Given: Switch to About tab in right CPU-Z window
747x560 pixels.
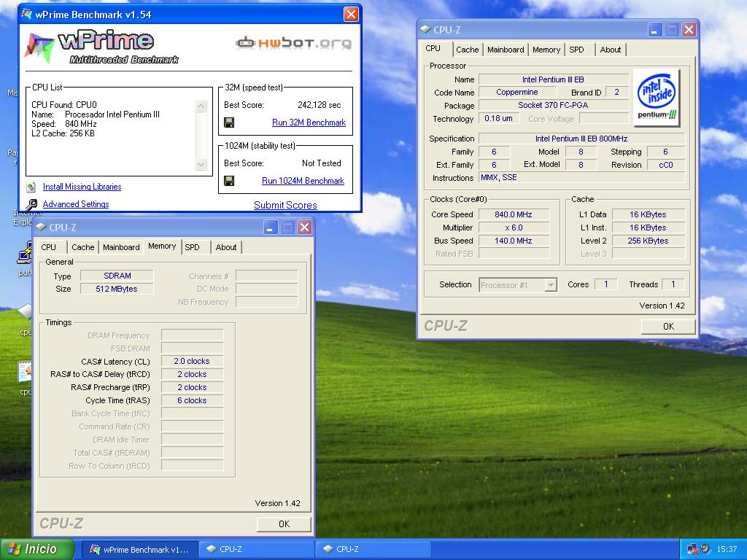Looking at the screenshot, I should [x=611, y=50].
